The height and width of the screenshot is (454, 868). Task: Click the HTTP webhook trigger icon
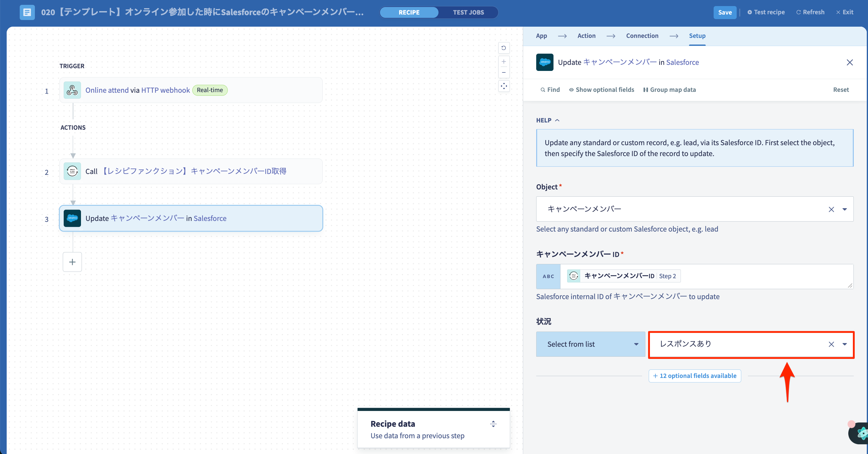pos(72,90)
